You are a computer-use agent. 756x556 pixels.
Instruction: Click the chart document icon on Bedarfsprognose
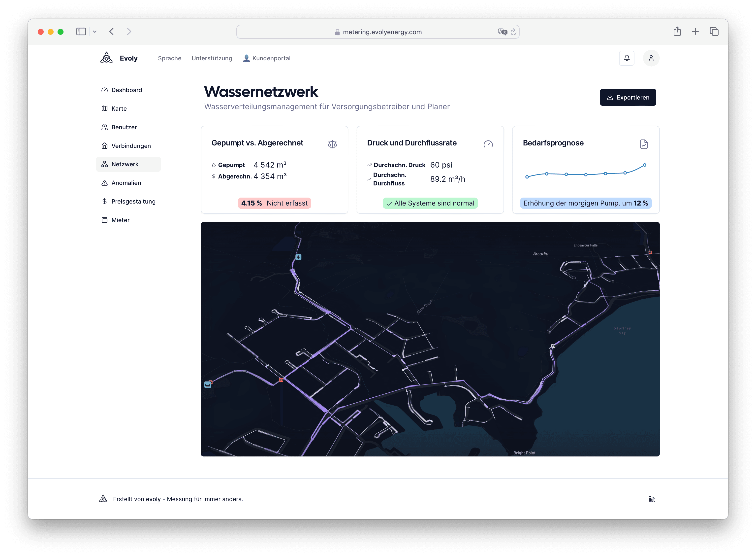point(644,144)
